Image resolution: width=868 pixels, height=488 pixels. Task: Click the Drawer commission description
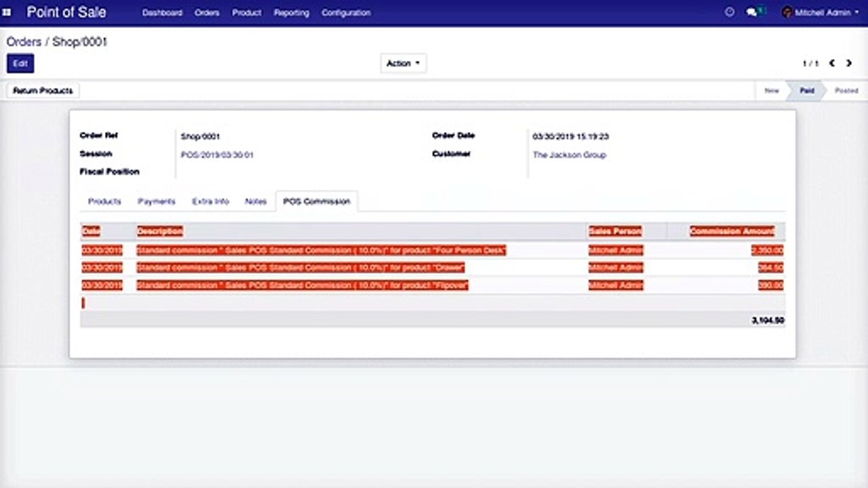(301, 268)
